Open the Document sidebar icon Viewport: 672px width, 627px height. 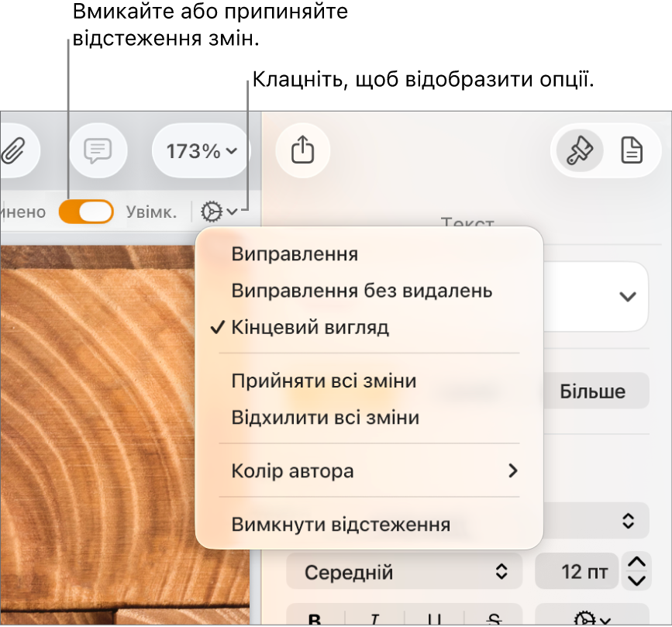coord(632,150)
